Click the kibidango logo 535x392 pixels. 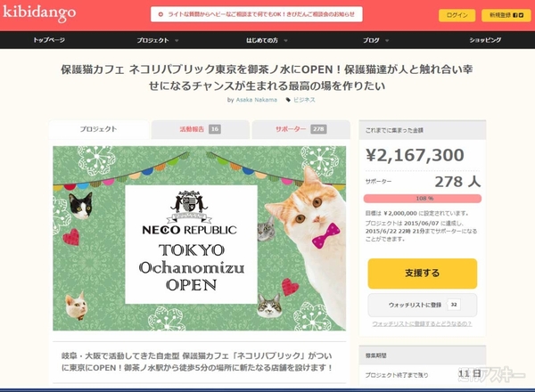pyautogui.click(x=39, y=13)
